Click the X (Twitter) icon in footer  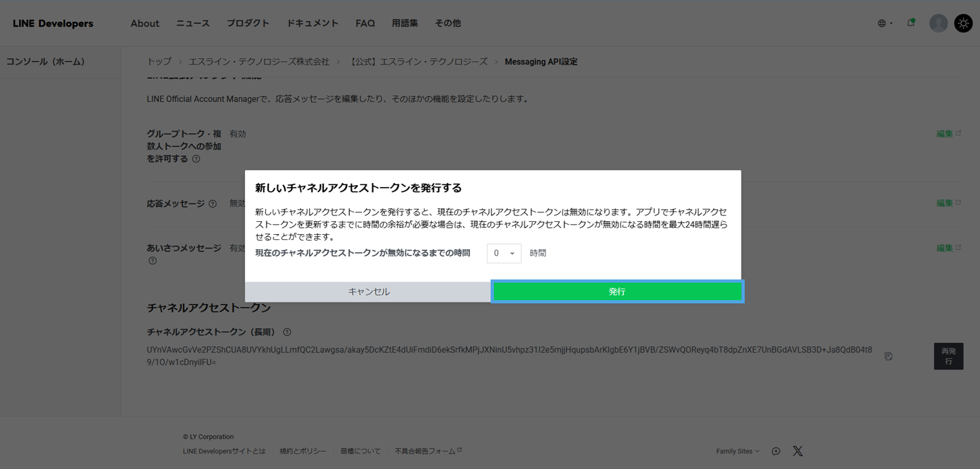[798, 451]
